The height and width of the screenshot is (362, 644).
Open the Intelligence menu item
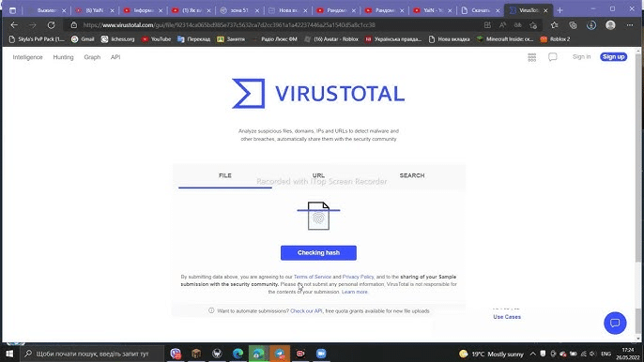(27, 57)
